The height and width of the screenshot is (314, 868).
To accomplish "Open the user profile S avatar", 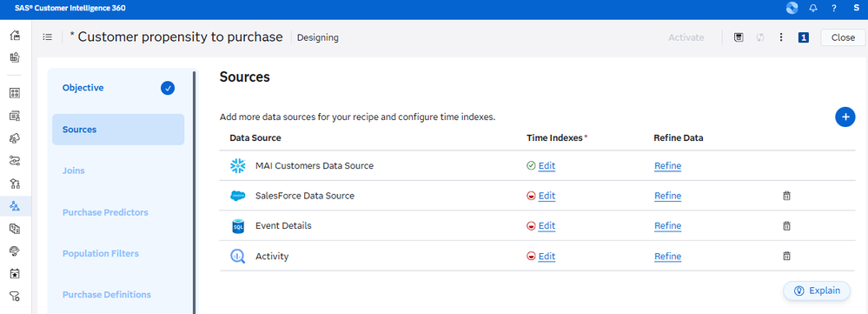I will (857, 8).
